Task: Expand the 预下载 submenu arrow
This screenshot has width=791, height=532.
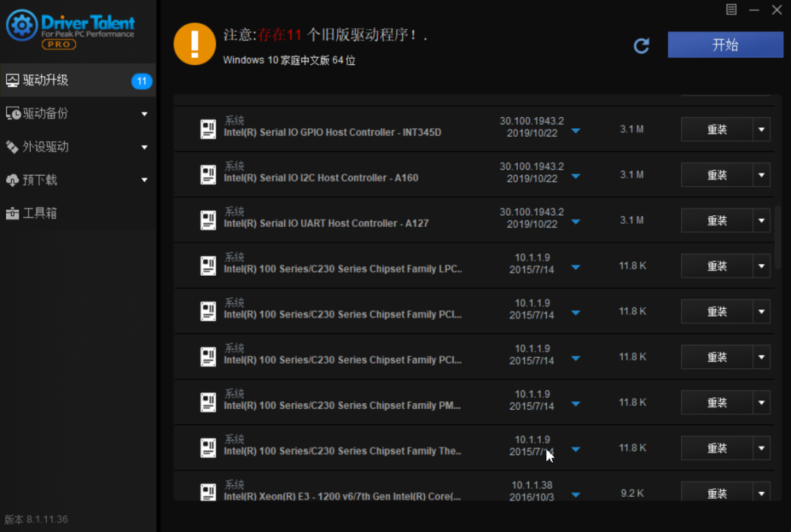Action: (144, 180)
